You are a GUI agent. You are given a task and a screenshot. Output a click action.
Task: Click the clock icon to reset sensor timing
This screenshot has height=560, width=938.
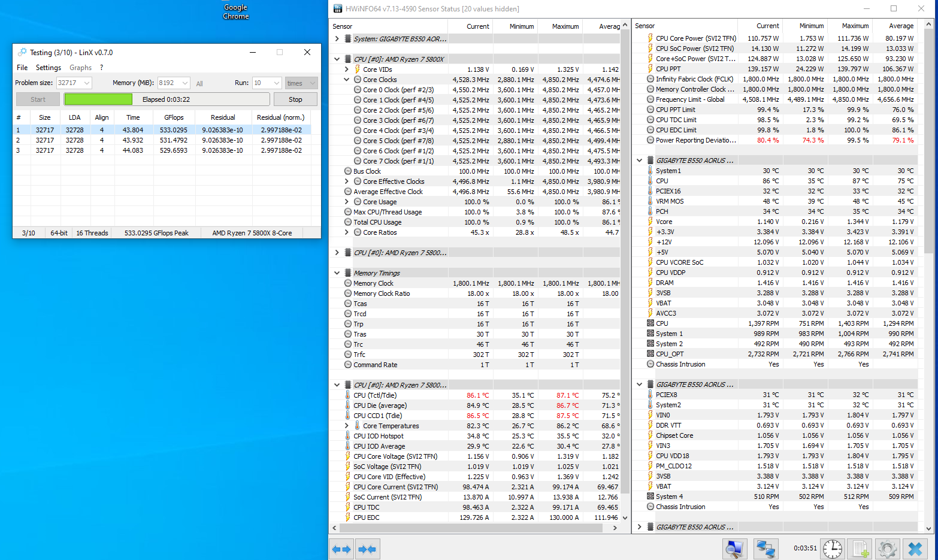832,549
